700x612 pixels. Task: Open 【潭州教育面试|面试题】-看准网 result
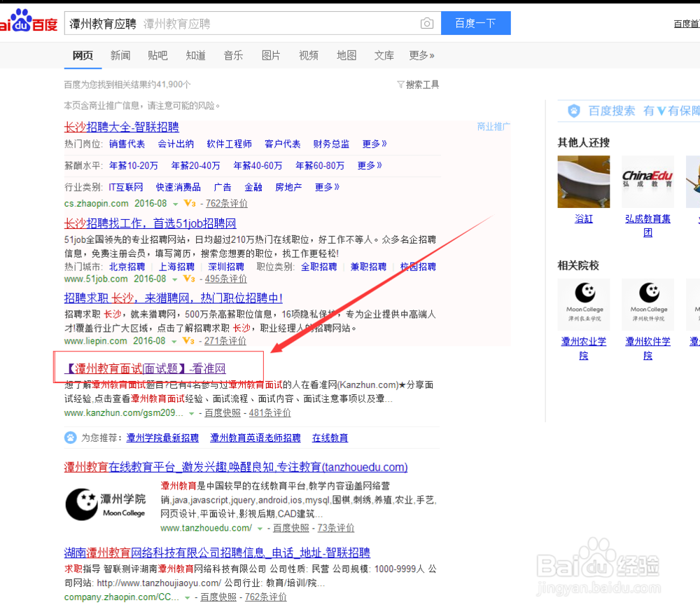pos(145,368)
